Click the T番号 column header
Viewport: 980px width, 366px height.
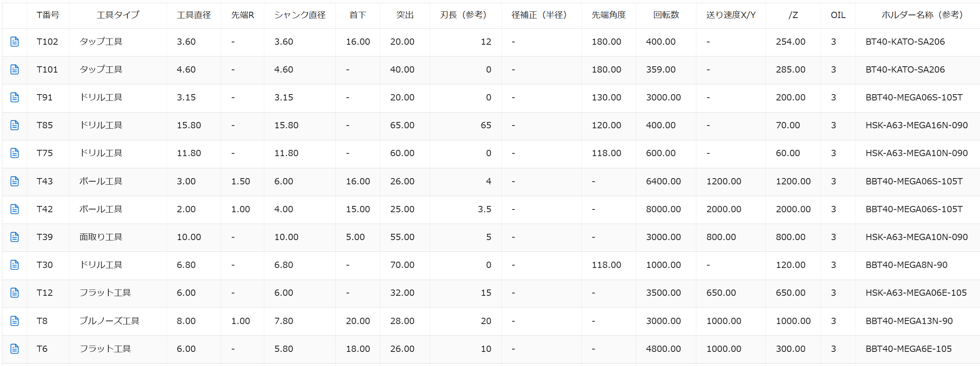coord(48,15)
